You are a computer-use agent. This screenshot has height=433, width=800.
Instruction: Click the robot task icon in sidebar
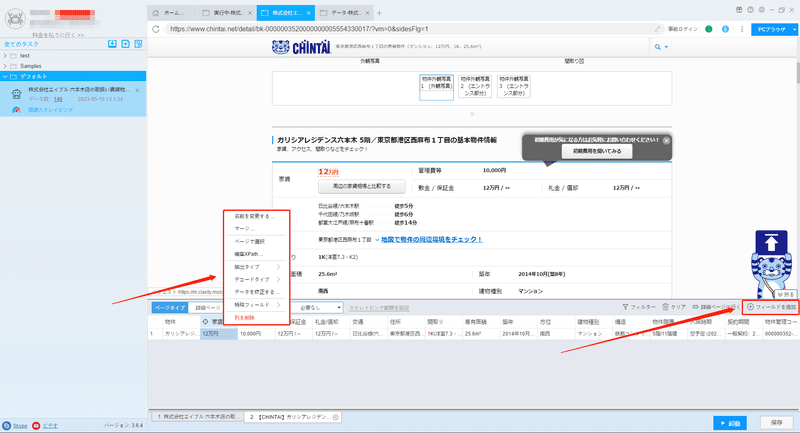coord(17,94)
